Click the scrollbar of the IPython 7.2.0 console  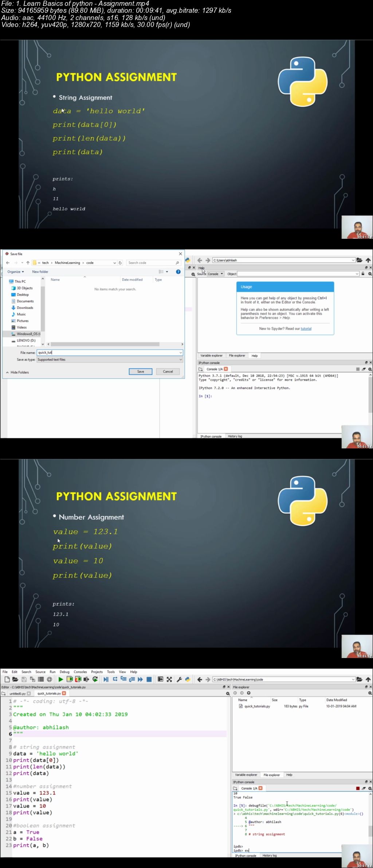[370, 395]
